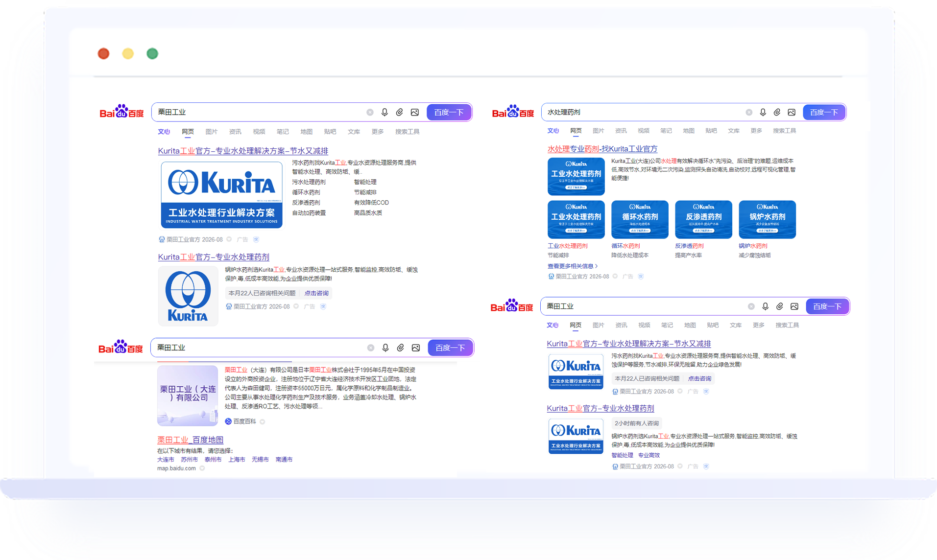Open 搜索工具 in the upper-left panel tabs

408,132
